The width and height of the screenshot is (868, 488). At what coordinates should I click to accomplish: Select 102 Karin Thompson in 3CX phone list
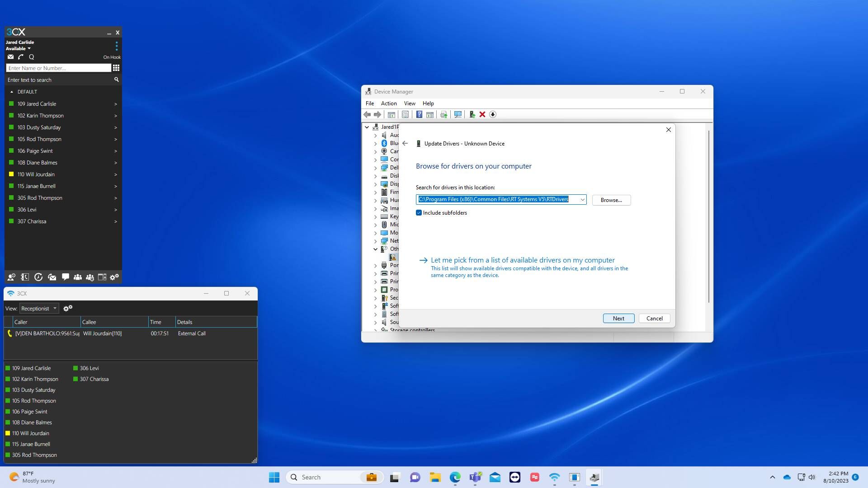[63, 116]
